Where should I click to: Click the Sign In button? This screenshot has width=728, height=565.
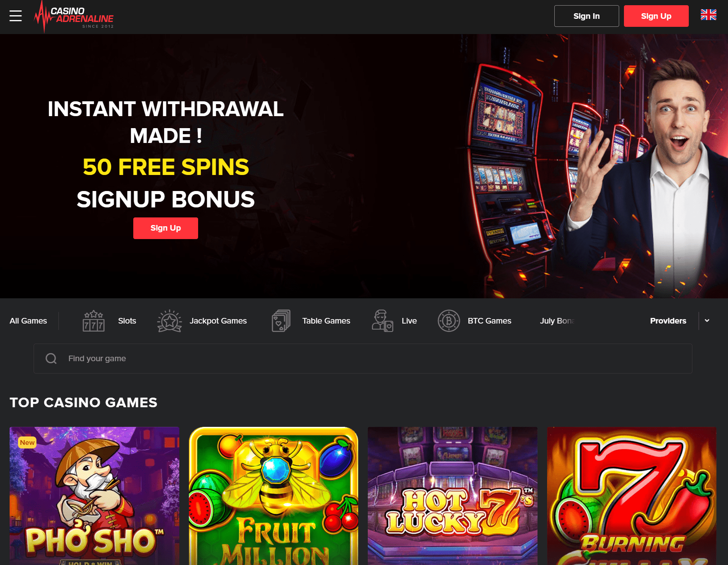click(x=586, y=16)
